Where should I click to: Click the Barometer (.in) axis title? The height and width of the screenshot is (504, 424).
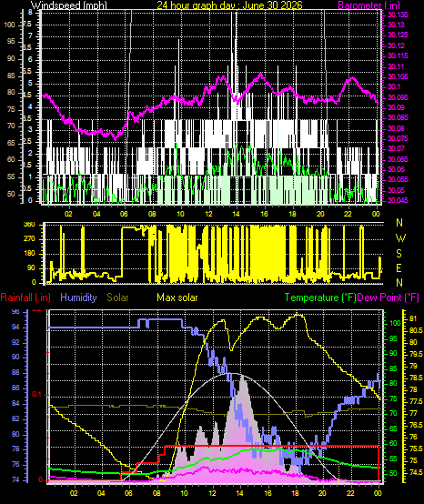369,5
